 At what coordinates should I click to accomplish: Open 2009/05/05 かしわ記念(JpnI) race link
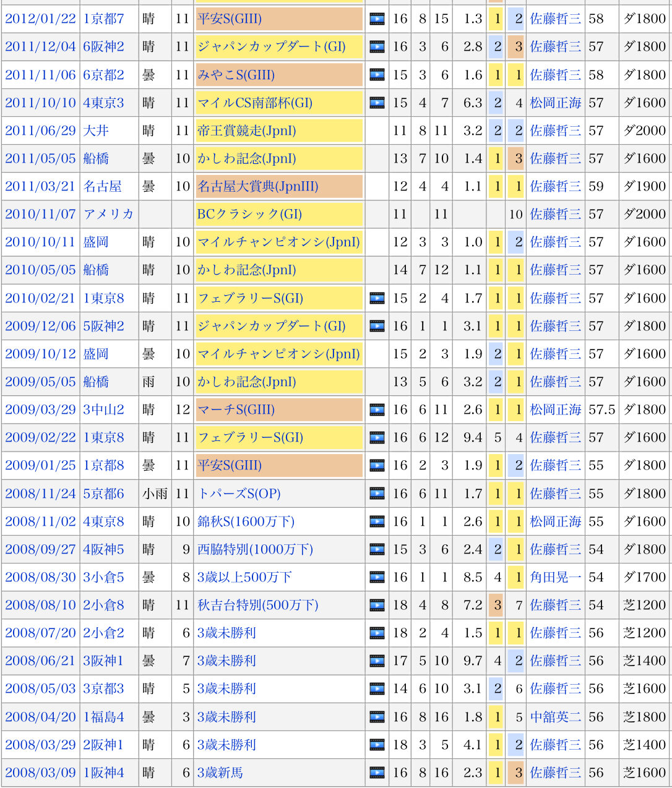click(x=246, y=382)
